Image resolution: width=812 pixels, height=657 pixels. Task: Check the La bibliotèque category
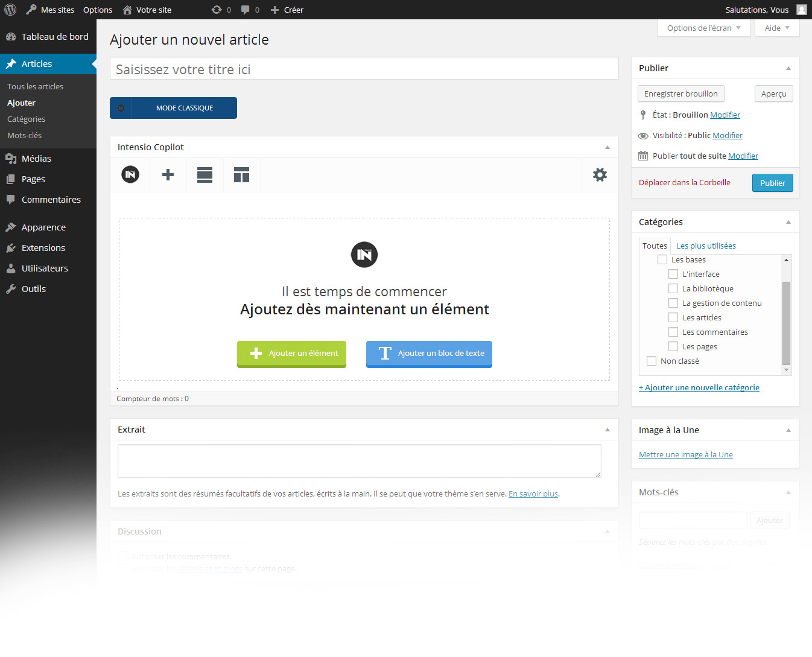coord(673,288)
